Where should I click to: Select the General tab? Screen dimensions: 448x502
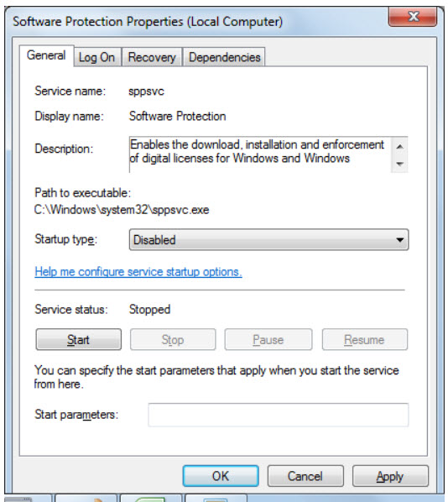pos(46,55)
